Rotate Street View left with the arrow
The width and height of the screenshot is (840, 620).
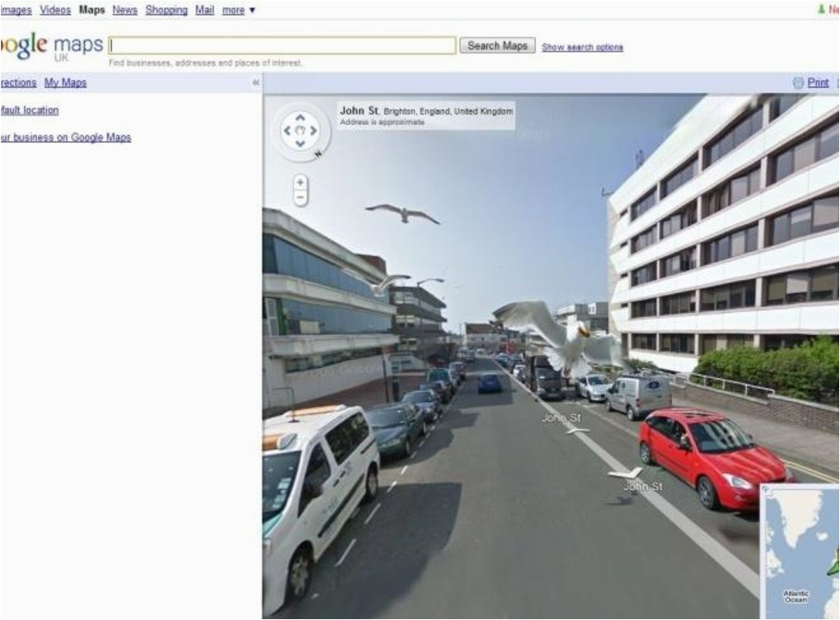(x=287, y=130)
